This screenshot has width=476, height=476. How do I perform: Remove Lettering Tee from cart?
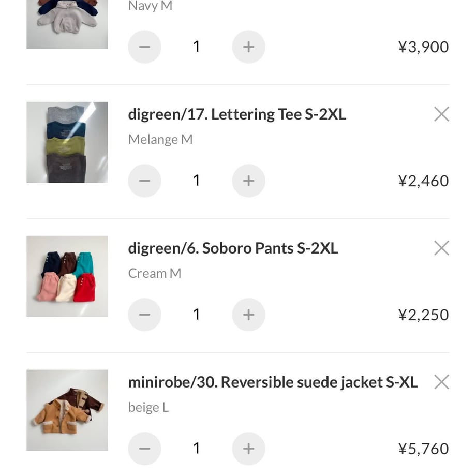[442, 114]
